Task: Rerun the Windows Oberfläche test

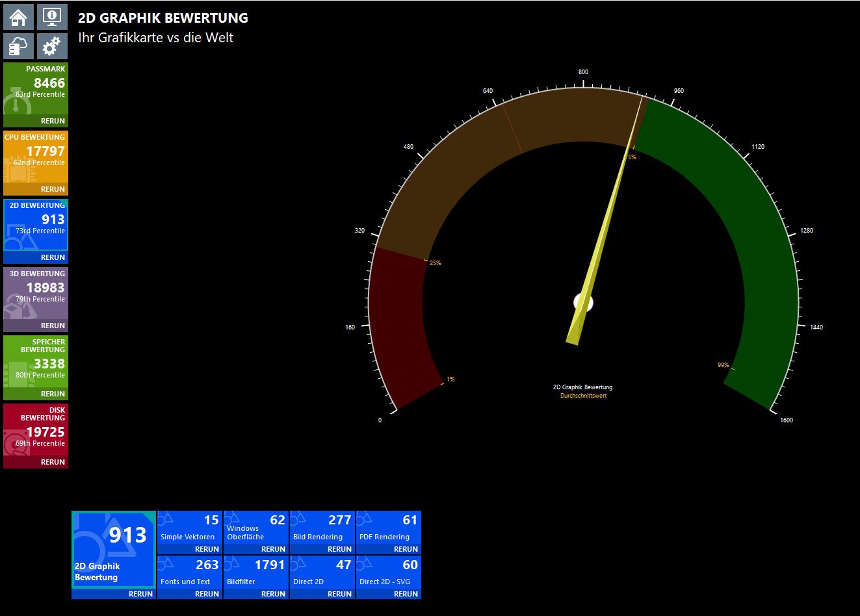Action: [273, 549]
